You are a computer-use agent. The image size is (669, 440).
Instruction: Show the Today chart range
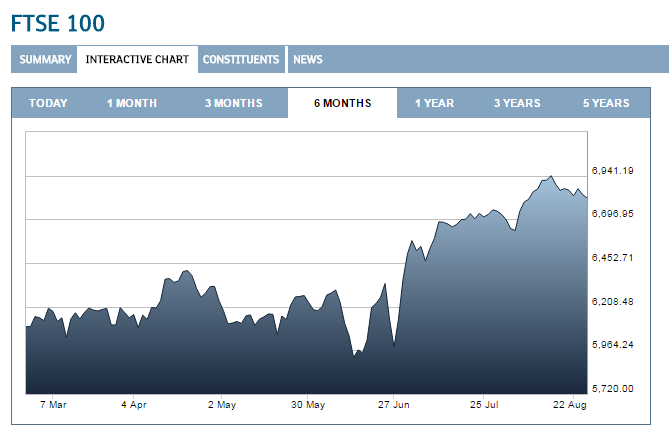[48, 103]
